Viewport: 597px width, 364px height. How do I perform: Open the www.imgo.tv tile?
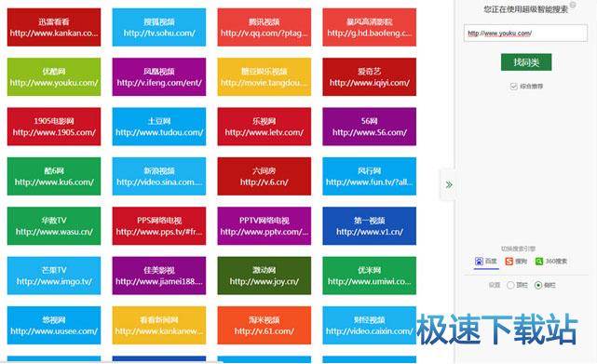tap(54, 276)
